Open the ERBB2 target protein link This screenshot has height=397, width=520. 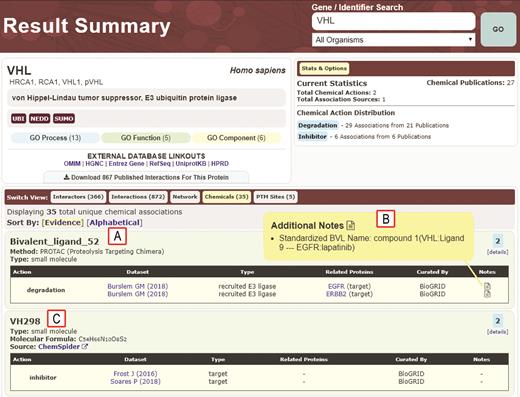coord(336,294)
